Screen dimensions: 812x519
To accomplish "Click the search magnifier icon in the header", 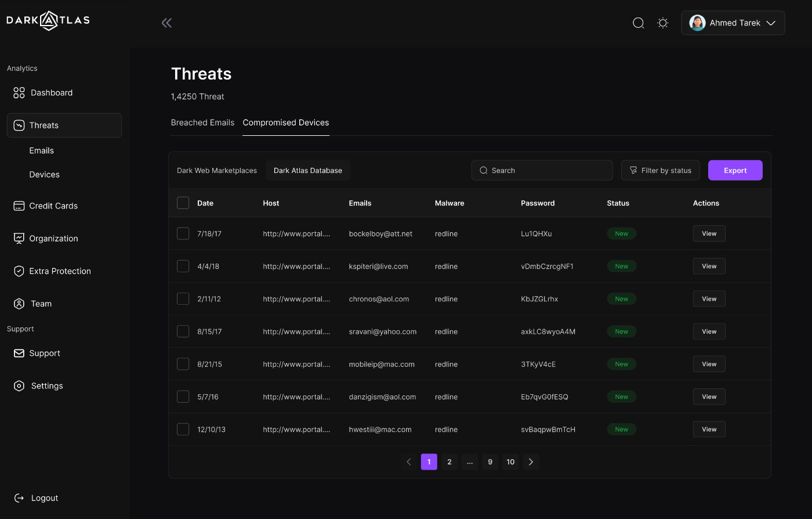I will [x=638, y=23].
